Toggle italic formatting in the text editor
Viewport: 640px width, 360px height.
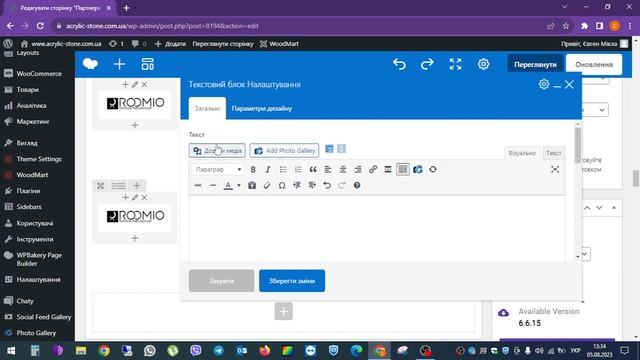[x=268, y=169]
